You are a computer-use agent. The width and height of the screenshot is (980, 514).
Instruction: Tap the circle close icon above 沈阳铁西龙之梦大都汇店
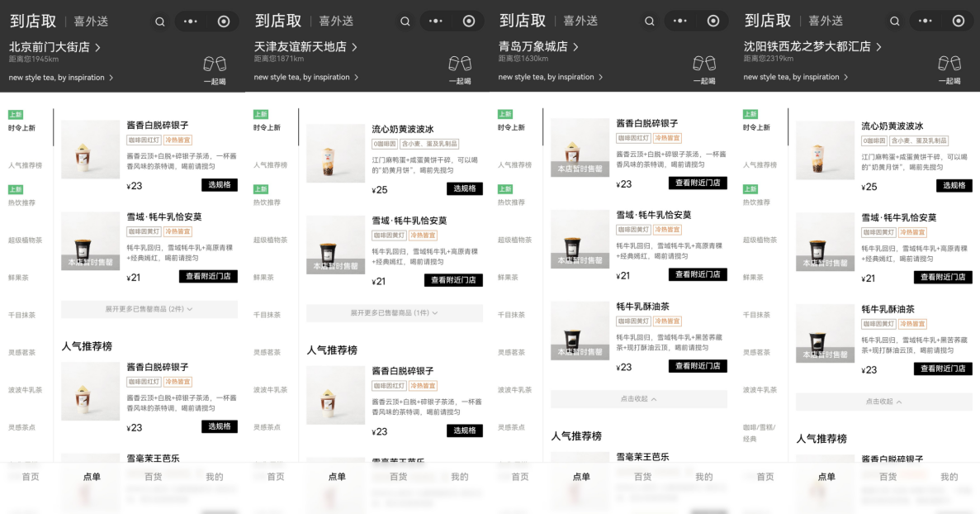[958, 21]
